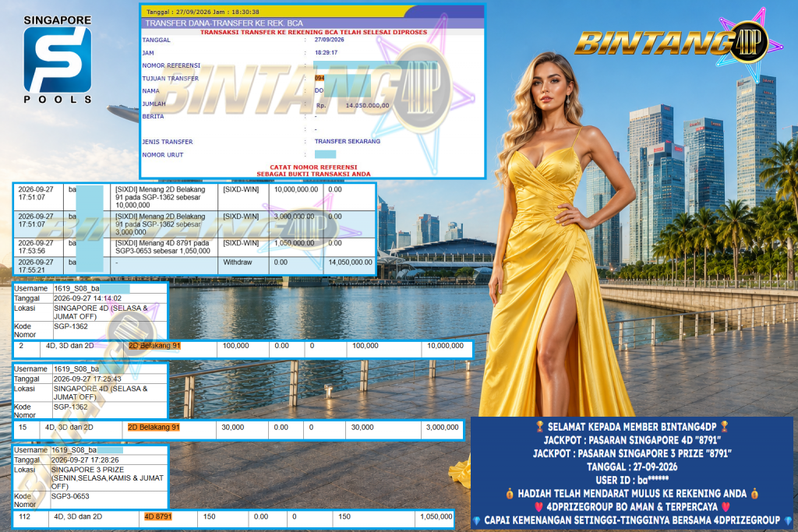
Task: Click the BINTANG4DP star logo at top right
Action: click(x=680, y=44)
